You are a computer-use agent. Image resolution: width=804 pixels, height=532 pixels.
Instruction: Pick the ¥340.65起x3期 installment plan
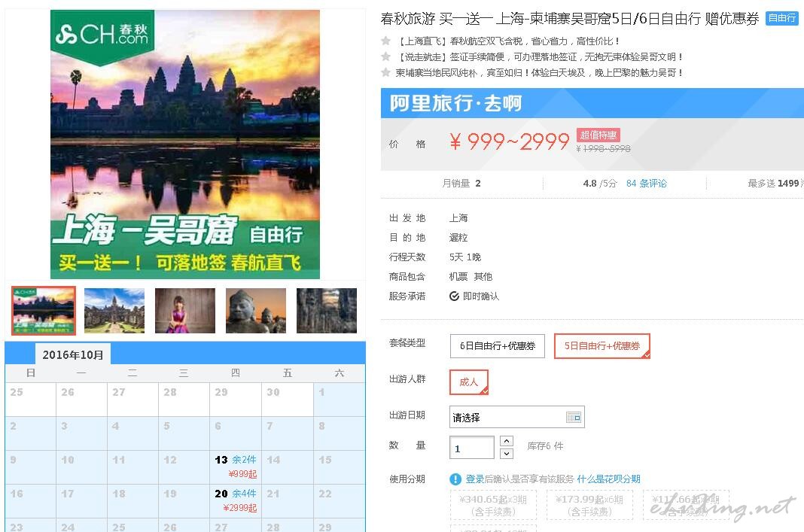point(493,505)
